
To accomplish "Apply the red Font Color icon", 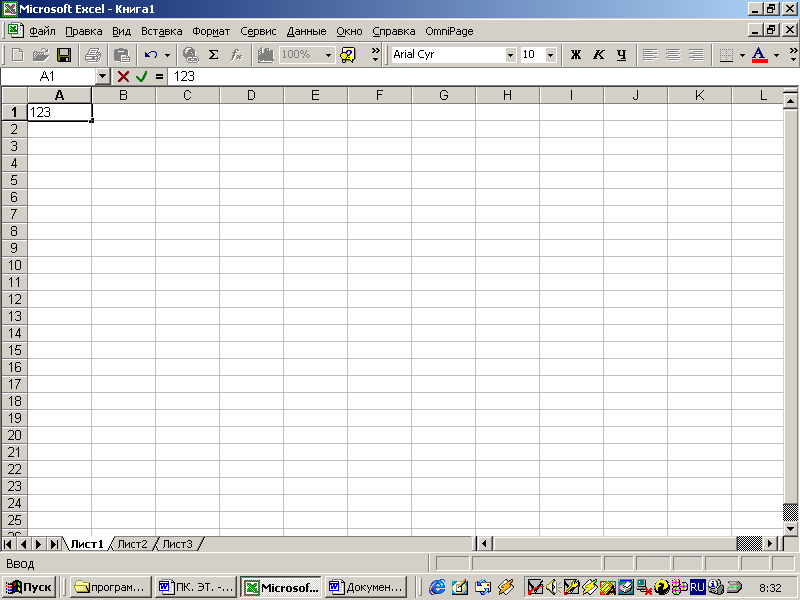I will click(x=760, y=55).
